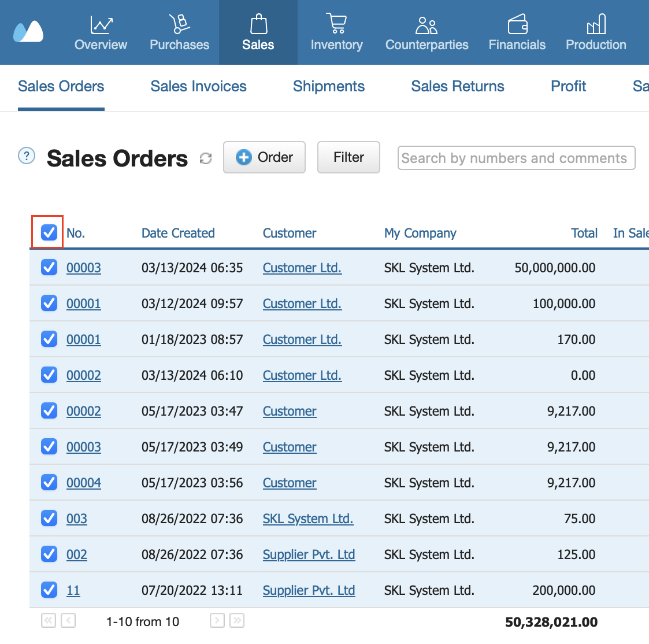The width and height of the screenshot is (649, 644).
Task: Open order number 11
Action: (x=73, y=590)
